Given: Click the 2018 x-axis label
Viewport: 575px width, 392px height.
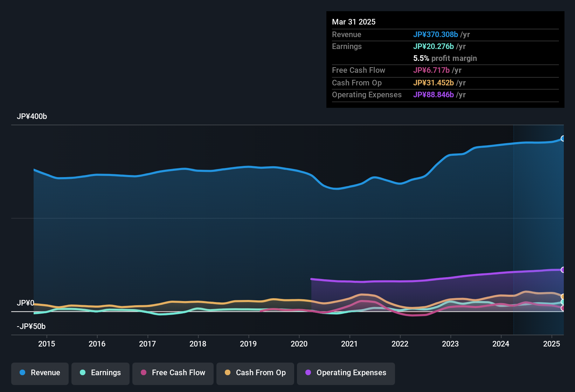Looking at the screenshot, I should point(198,344).
